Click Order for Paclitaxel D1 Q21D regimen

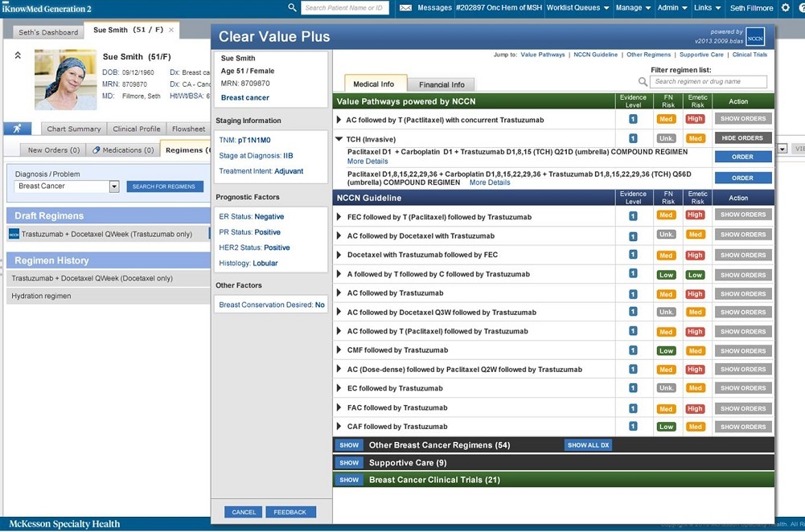click(743, 157)
